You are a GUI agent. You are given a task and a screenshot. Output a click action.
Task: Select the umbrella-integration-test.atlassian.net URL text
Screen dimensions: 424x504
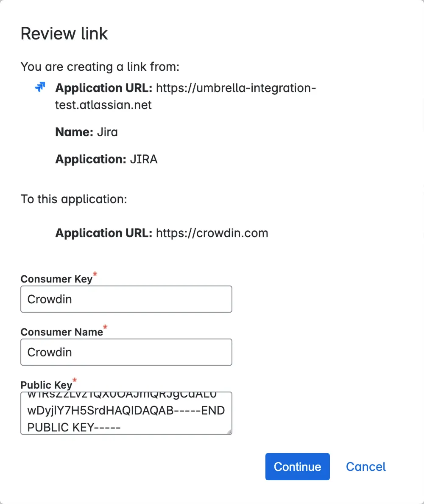(236, 88)
